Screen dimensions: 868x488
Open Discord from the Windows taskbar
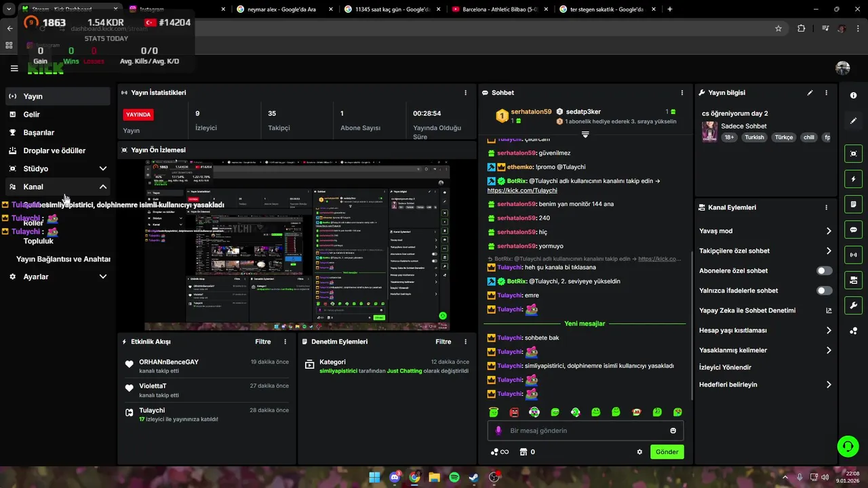point(395,477)
